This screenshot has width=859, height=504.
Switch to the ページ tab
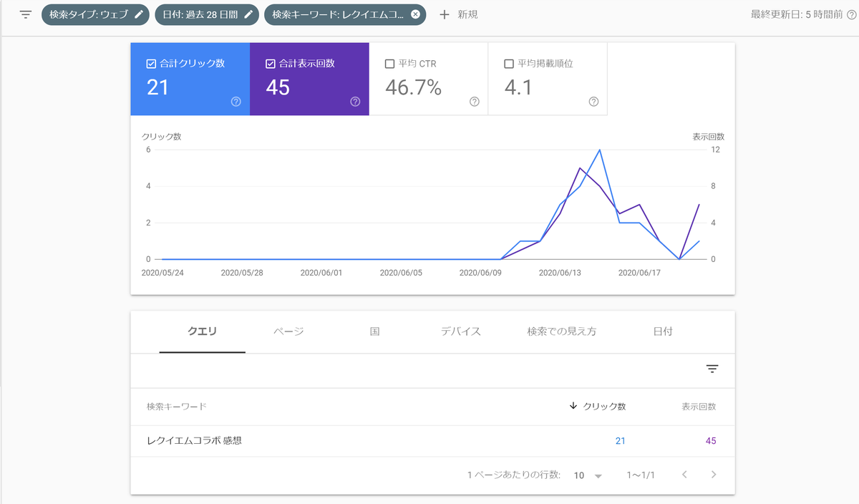(x=288, y=331)
